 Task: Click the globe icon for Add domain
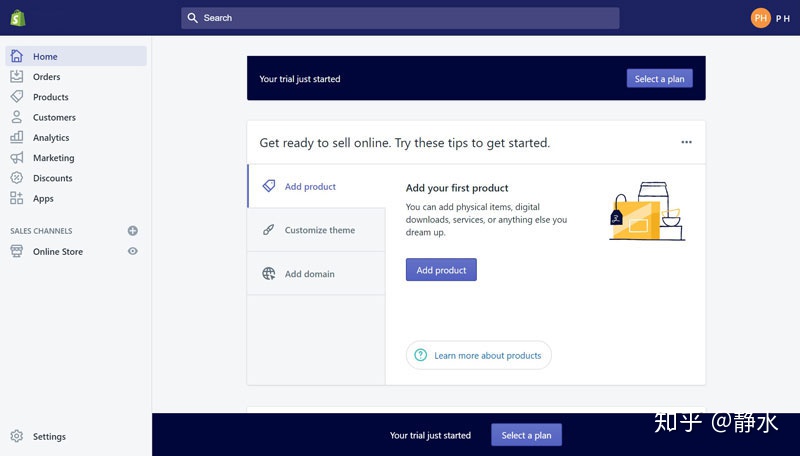click(x=268, y=274)
